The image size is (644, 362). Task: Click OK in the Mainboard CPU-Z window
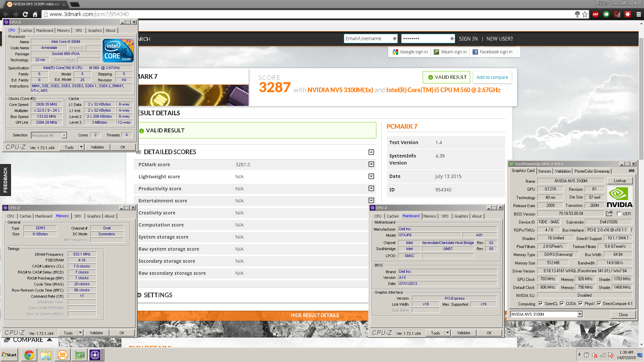pos(489,333)
